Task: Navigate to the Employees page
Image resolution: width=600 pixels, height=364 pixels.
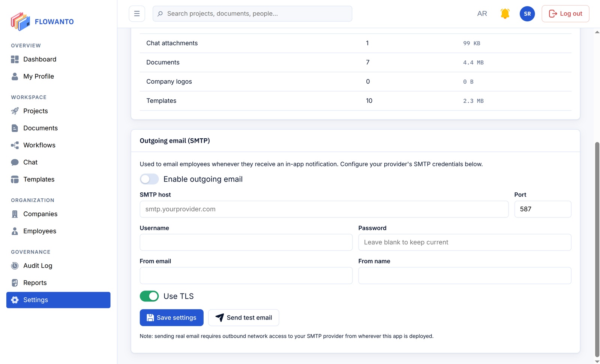Action: point(58,231)
